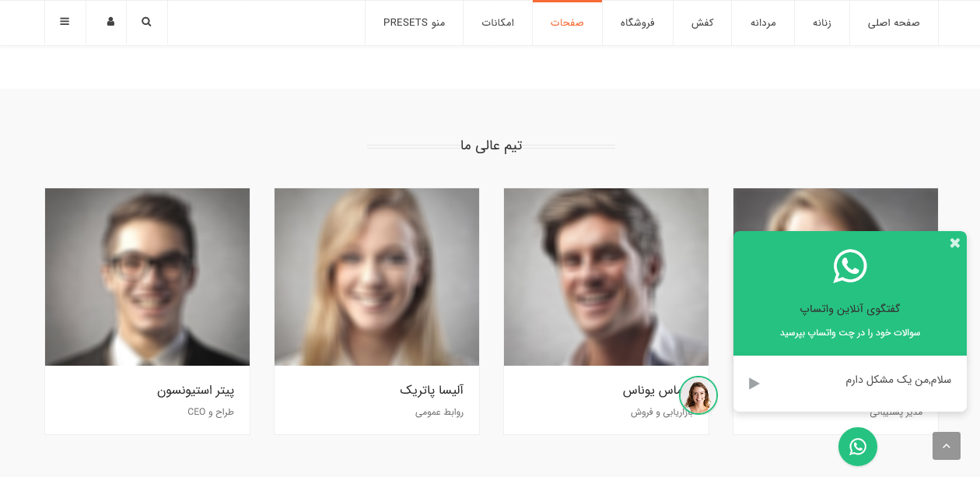Click the floating green WhatsApp button
The width and height of the screenshot is (980, 477).
tap(858, 447)
